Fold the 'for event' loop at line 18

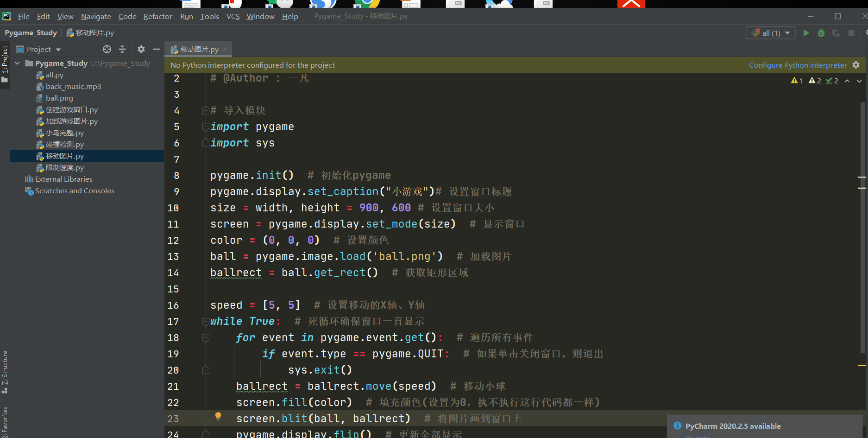click(x=206, y=337)
